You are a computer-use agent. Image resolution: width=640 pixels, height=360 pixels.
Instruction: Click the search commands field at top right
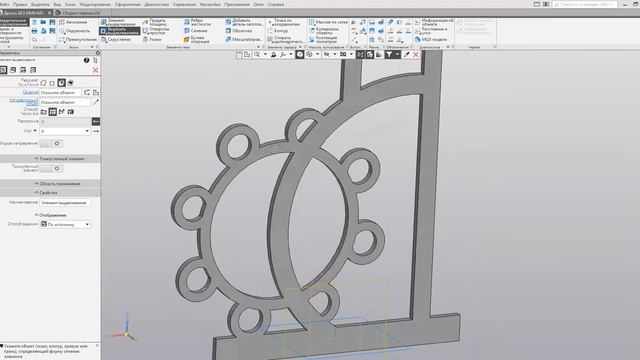point(584,4)
